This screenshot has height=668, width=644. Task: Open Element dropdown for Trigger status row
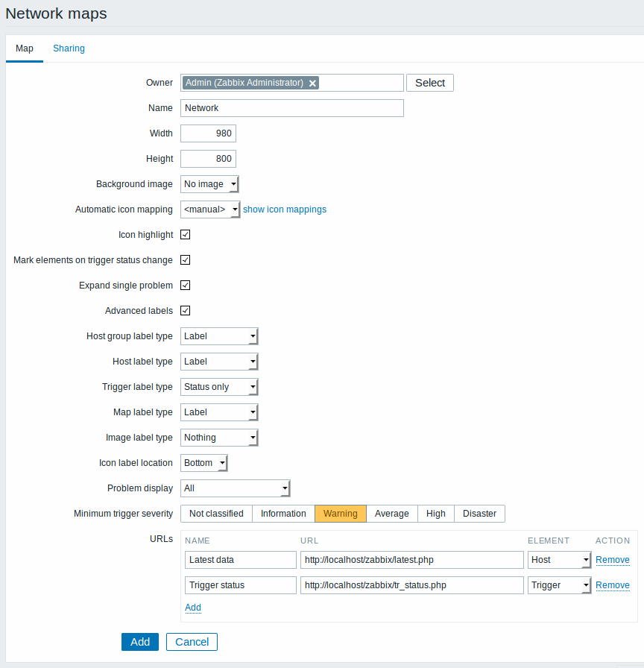(559, 585)
